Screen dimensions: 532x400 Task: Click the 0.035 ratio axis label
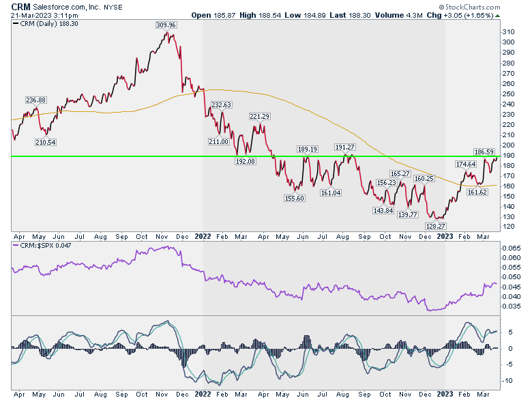pyautogui.click(x=512, y=306)
